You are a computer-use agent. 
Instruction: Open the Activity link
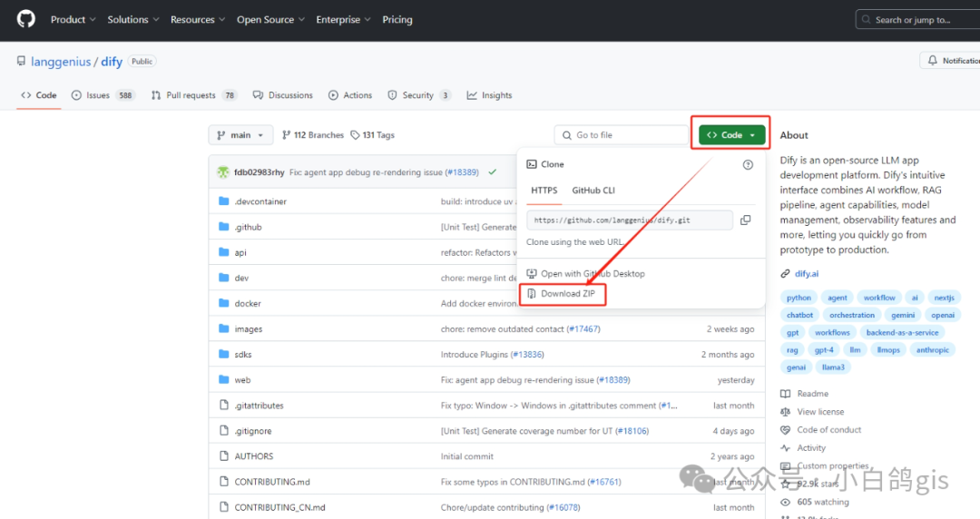803,448
